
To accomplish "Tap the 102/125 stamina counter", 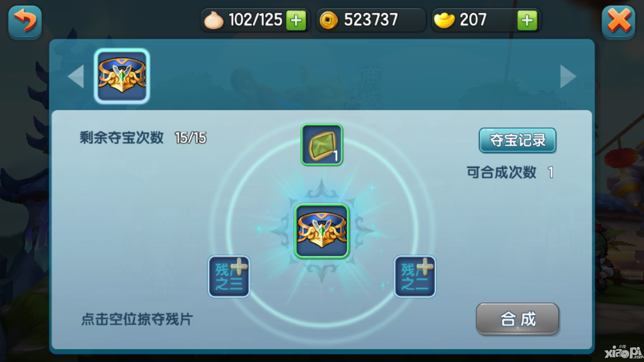I will coord(255,20).
